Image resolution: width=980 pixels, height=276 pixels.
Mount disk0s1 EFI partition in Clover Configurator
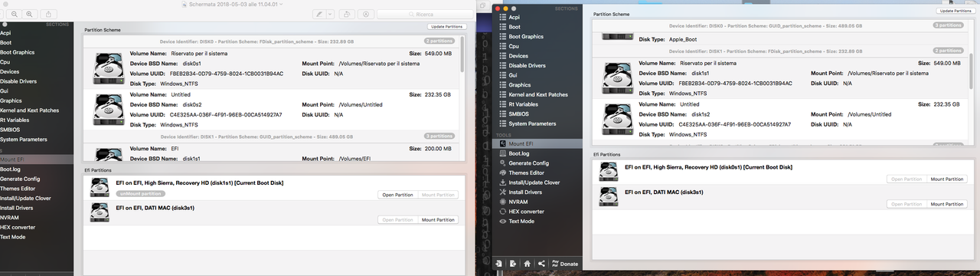click(947, 179)
